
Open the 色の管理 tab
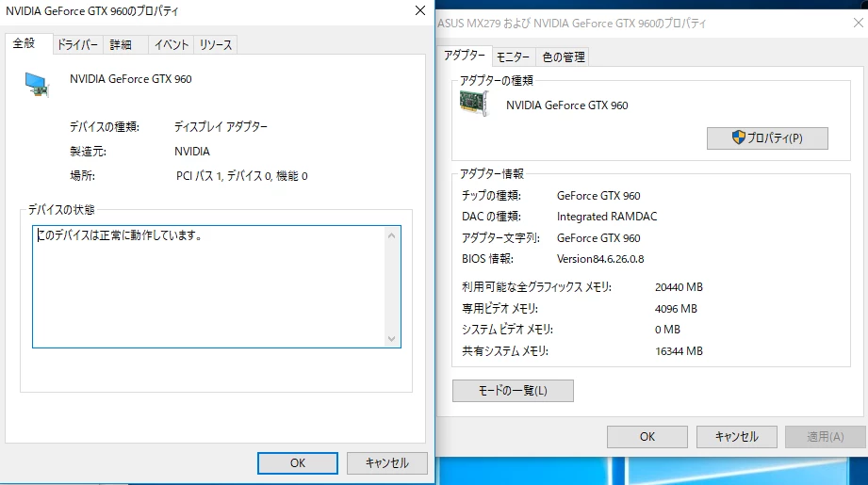[x=564, y=57]
